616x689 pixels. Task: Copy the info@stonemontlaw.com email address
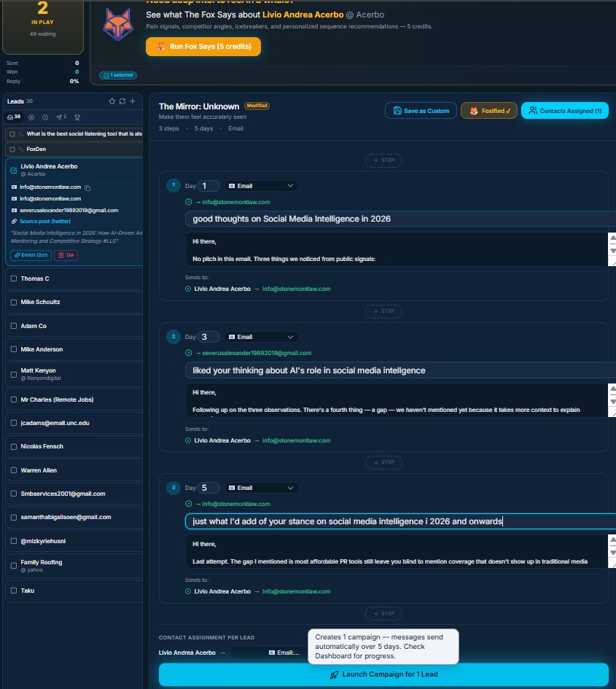click(87, 188)
